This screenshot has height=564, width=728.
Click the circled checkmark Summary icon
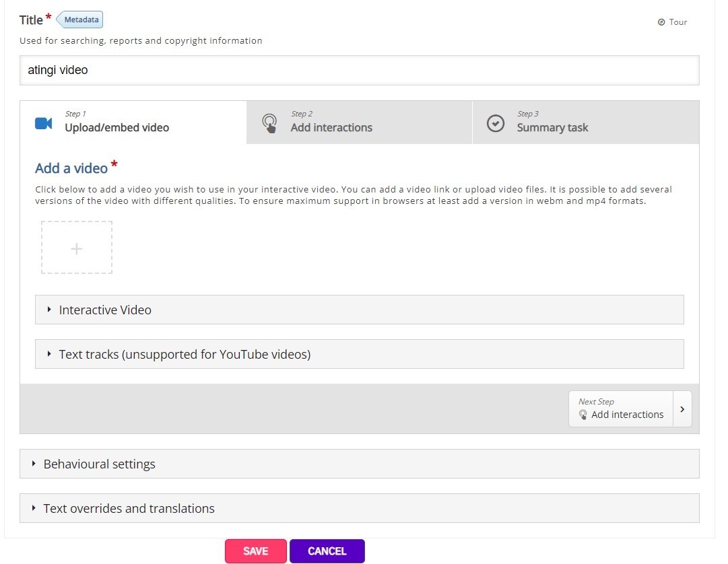(x=496, y=123)
